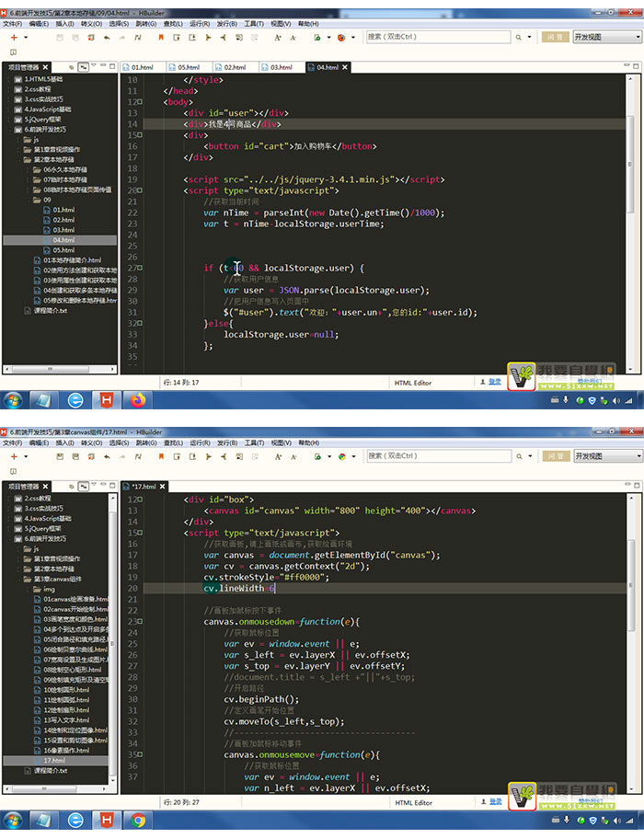Click vertical editor scrollbar in bottom window
The width and height of the screenshot is (644, 839).
[x=630, y=642]
